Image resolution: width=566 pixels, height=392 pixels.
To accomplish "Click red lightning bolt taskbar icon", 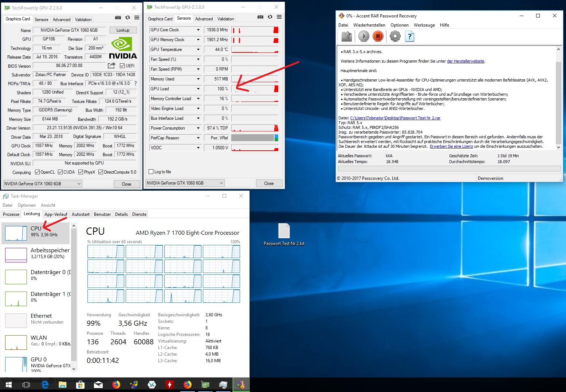I will pyautogui.click(x=170, y=384).
